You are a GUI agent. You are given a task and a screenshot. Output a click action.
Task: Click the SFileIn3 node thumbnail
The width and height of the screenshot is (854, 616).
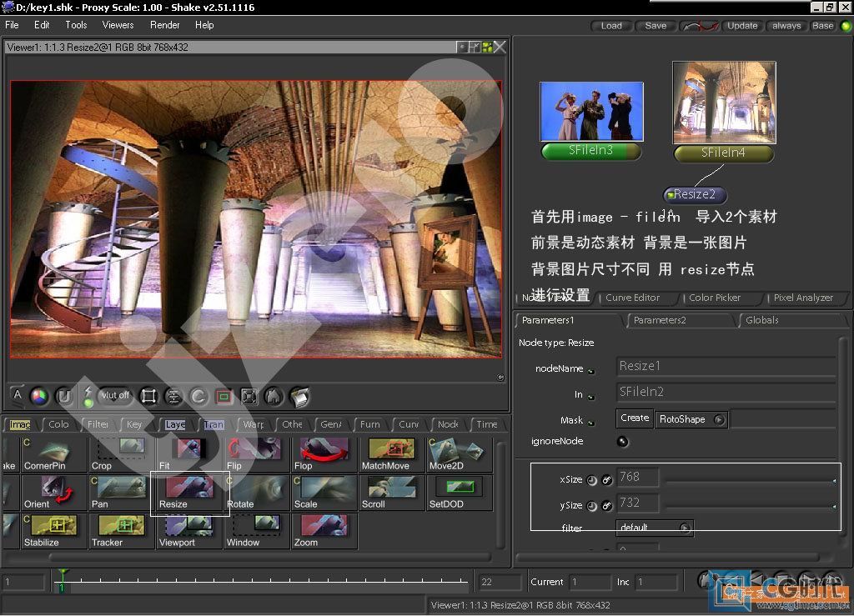pyautogui.click(x=591, y=112)
